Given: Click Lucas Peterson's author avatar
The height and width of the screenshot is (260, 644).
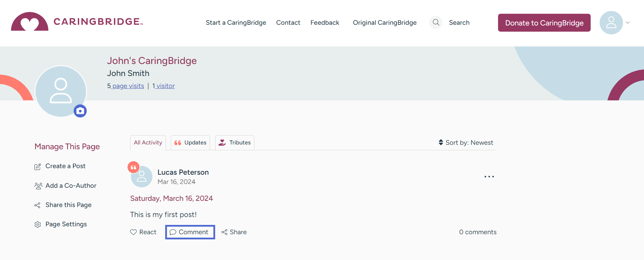Looking at the screenshot, I should (141, 177).
